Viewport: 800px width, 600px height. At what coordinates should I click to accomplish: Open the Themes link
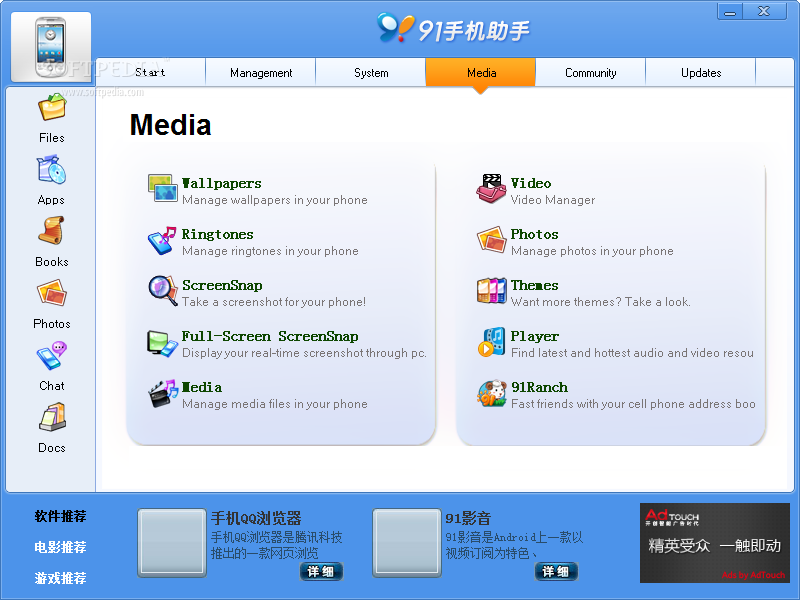tap(534, 285)
